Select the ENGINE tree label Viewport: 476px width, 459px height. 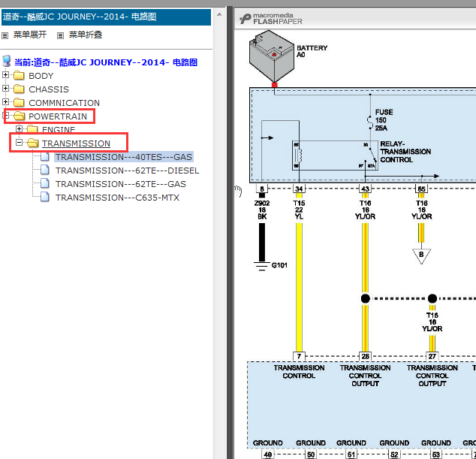pyautogui.click(x=59, y=130)
